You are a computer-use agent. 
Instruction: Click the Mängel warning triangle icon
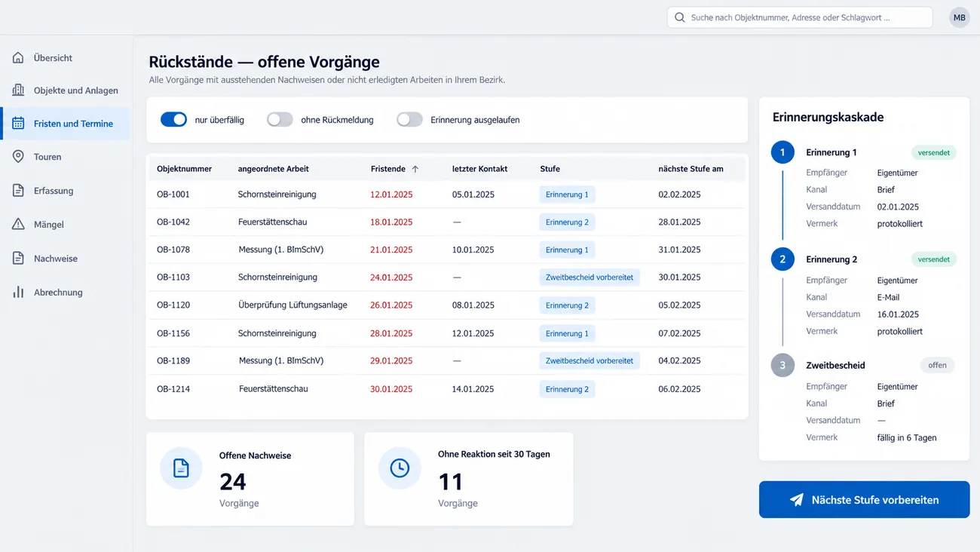[18, 224]
